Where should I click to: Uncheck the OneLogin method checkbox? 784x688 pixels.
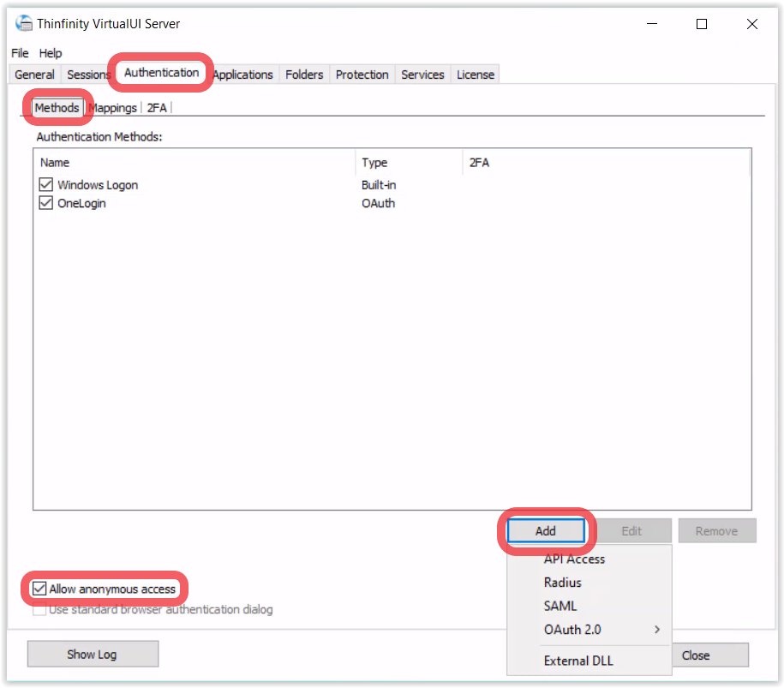click(46, 203)
